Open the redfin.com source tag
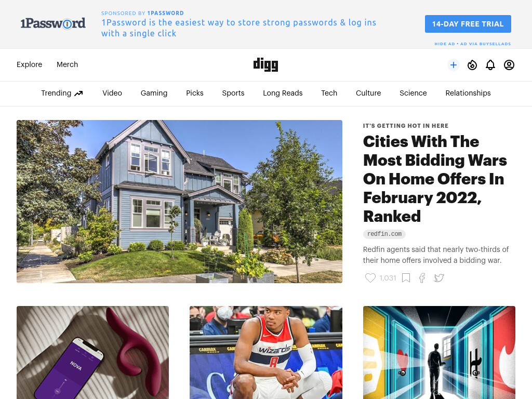The image size is (532, 399). 384,234
